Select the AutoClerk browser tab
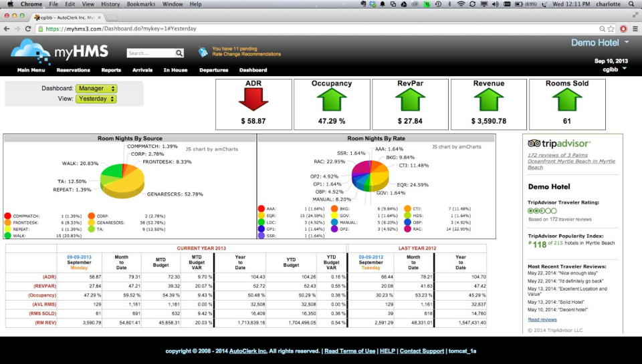 point(68,17)
